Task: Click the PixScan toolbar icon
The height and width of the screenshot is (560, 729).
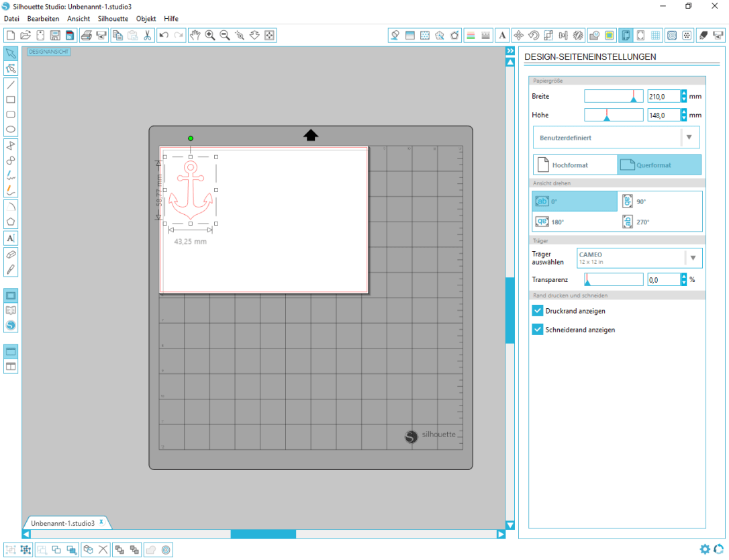Action: [595, 35]
